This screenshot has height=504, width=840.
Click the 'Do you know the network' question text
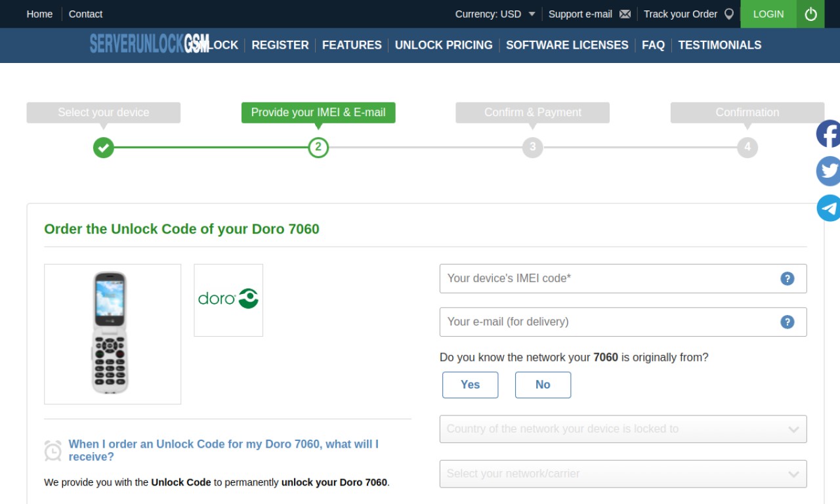pyautogui.click(x=574, y=358)
